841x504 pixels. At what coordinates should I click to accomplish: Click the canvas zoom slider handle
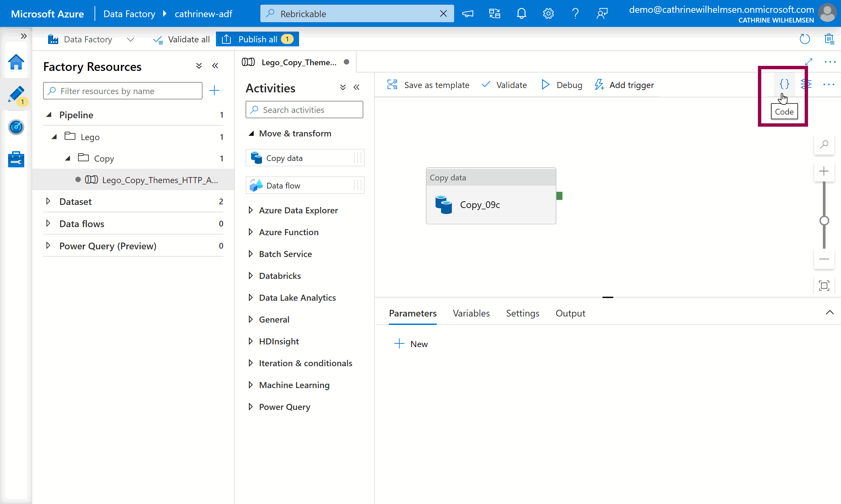[824, 221]
